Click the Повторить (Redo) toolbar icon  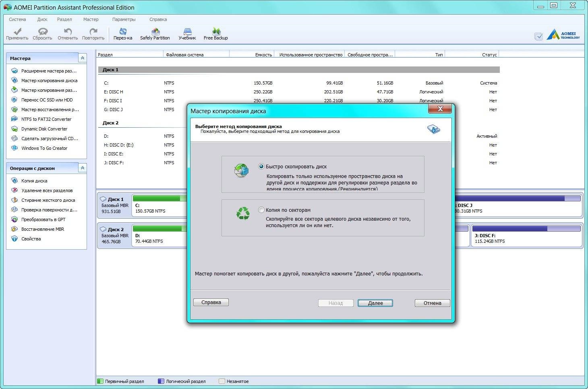(x=93, y=34)
